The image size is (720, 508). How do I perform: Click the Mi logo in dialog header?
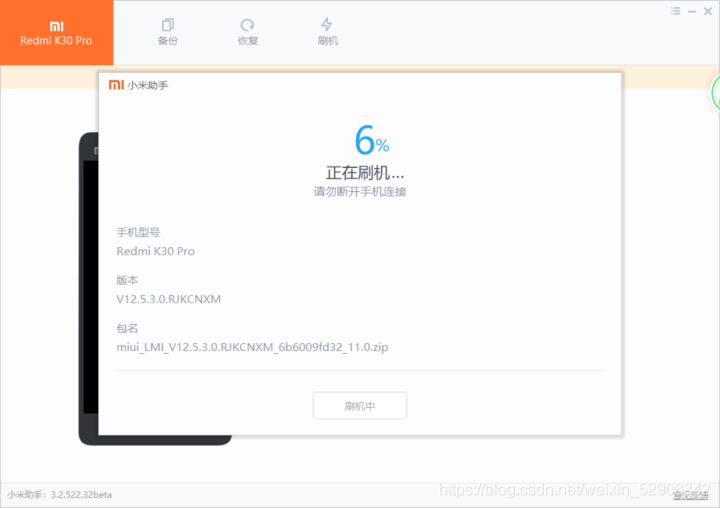(x=116, y=85)
